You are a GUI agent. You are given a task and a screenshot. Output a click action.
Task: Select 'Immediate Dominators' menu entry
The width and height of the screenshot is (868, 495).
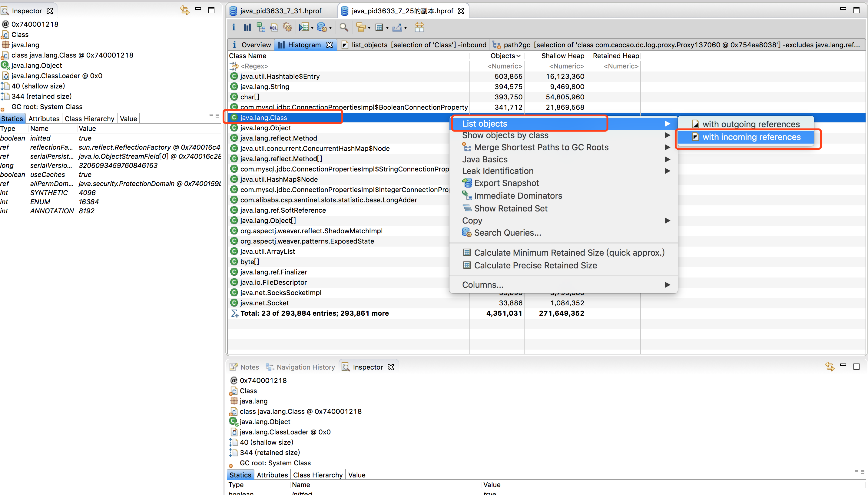563,196
